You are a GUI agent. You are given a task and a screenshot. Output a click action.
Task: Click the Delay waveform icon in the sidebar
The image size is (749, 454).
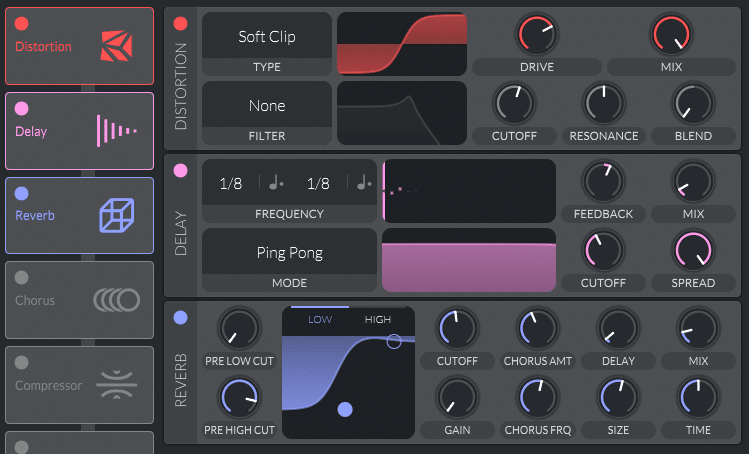click(117, 130)
